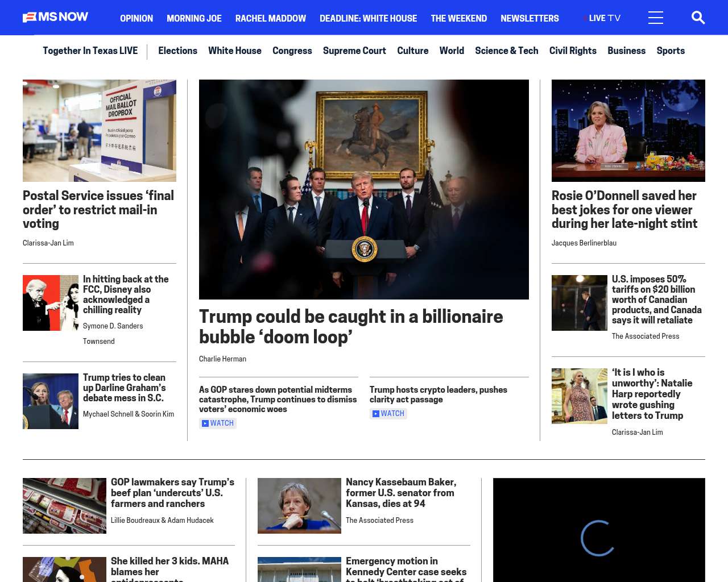This screenshot has height=582, width=728.
Task: Open The Weekend show page
Action: point(458,18)
